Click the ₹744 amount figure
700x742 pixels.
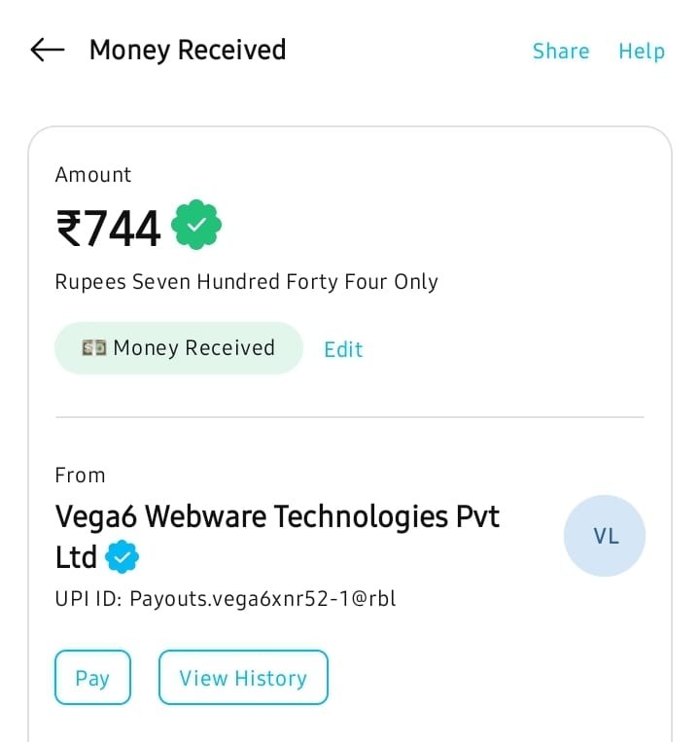108,229
